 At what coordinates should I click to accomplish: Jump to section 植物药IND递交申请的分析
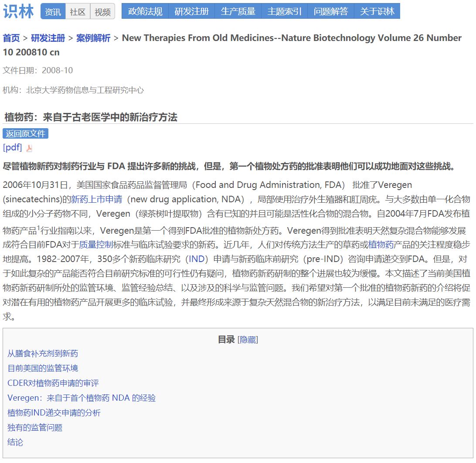point(54,413)
